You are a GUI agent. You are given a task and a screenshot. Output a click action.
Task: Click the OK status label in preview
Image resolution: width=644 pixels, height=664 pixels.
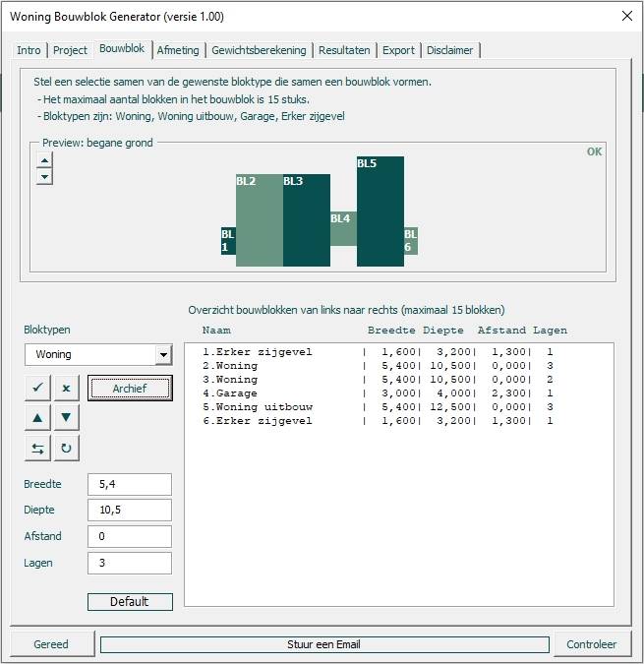pos(594,151)
